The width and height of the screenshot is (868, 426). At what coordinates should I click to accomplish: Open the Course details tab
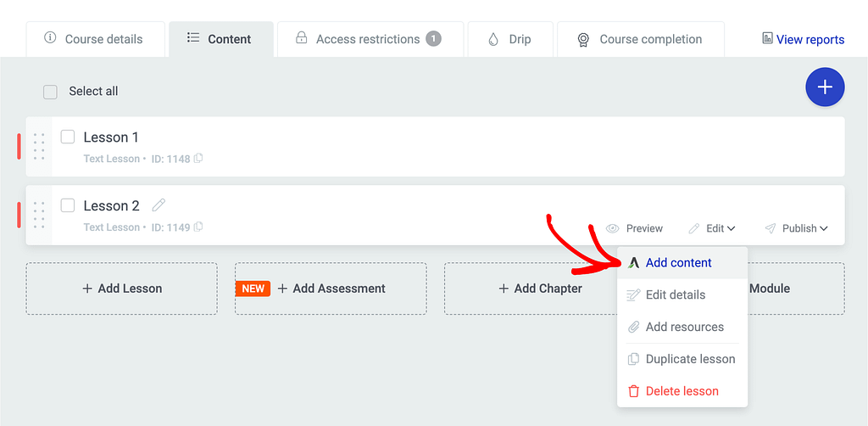[94, 39]
